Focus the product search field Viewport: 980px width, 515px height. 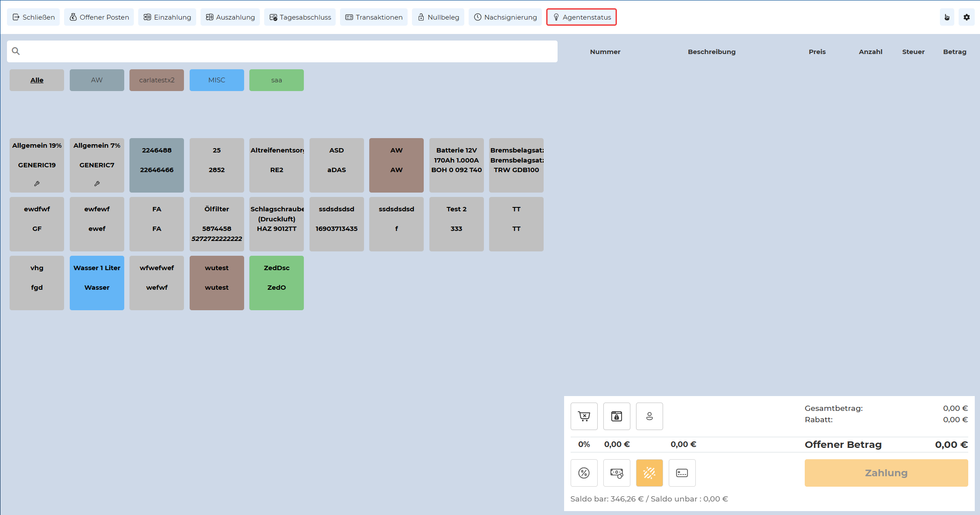pos(282,51)
